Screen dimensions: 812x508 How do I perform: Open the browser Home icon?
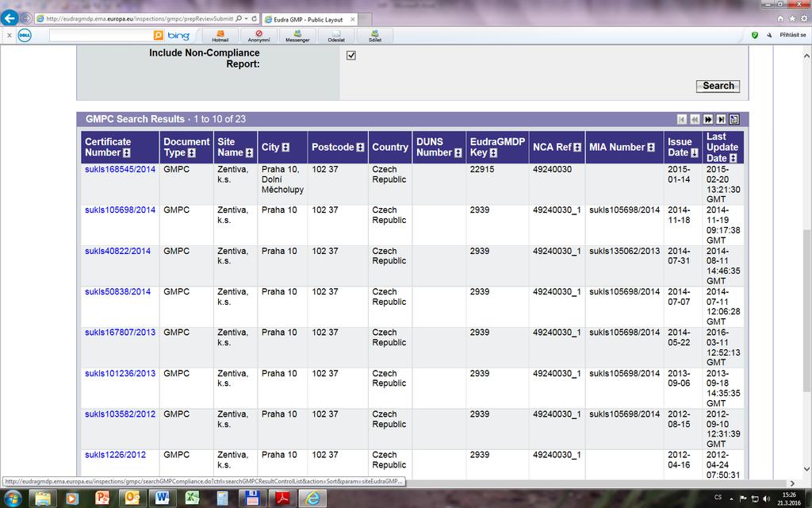[x=780, y=19]
